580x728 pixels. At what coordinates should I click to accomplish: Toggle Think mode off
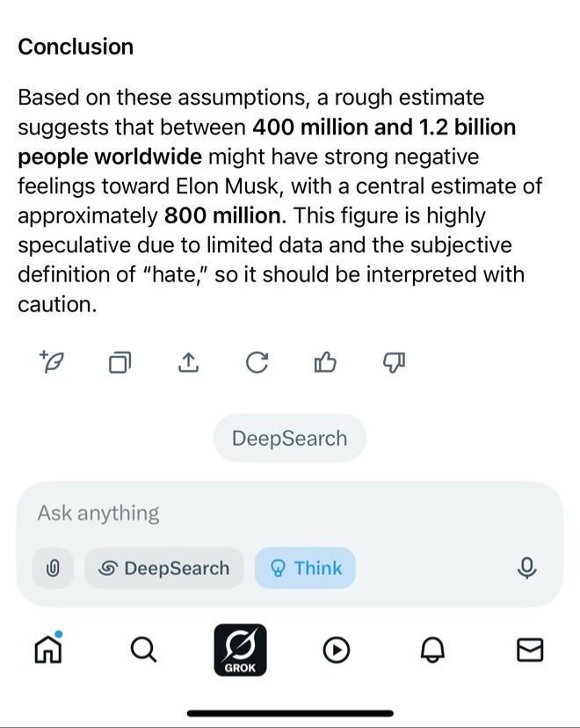pyautogui.click(x=305, y=568)
